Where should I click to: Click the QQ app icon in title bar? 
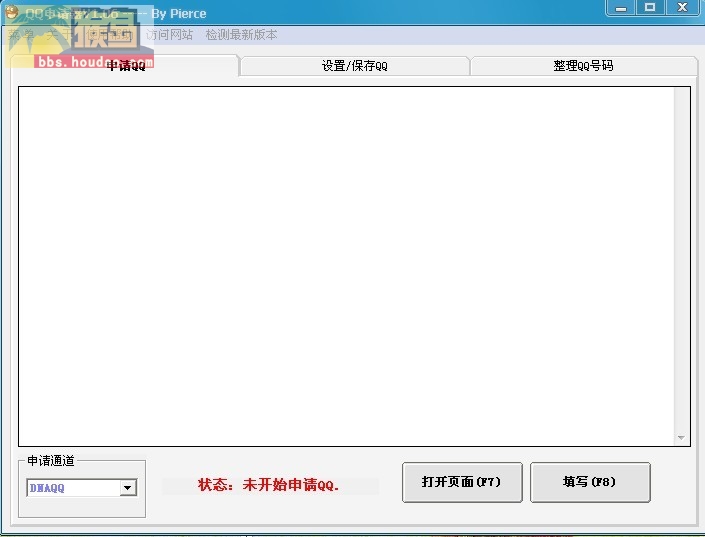point(11,12)
